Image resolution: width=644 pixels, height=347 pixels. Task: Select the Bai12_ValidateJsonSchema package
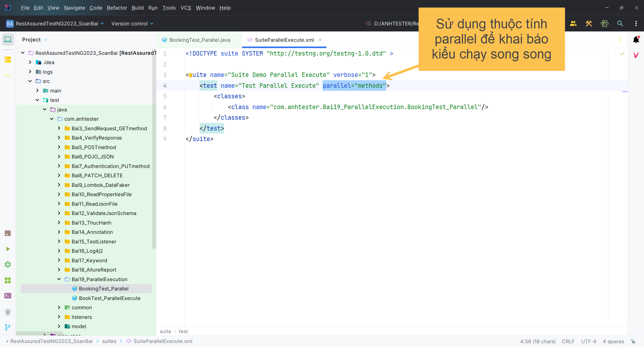point(104,213)
